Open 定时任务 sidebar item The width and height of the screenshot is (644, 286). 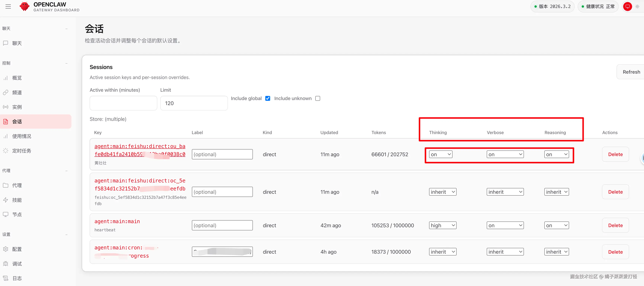[x=22, y=151]
